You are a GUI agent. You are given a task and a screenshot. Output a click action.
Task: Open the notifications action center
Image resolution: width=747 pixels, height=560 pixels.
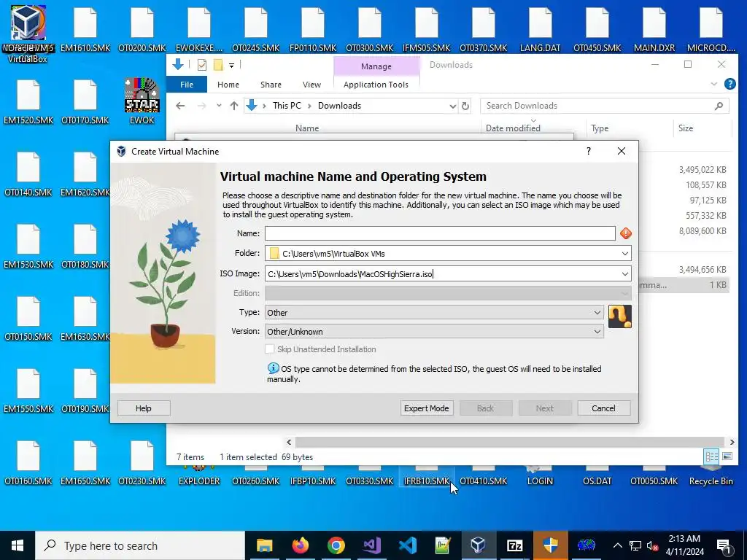[x=724, y=545]
